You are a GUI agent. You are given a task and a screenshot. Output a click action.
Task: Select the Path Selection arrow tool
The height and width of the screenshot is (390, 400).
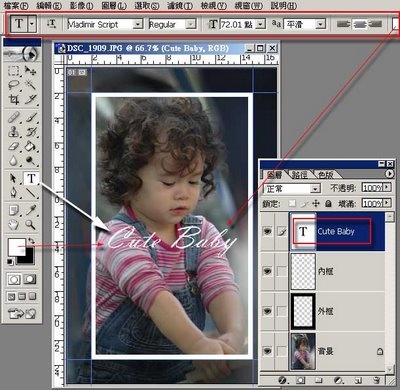[x=14, y=179]
